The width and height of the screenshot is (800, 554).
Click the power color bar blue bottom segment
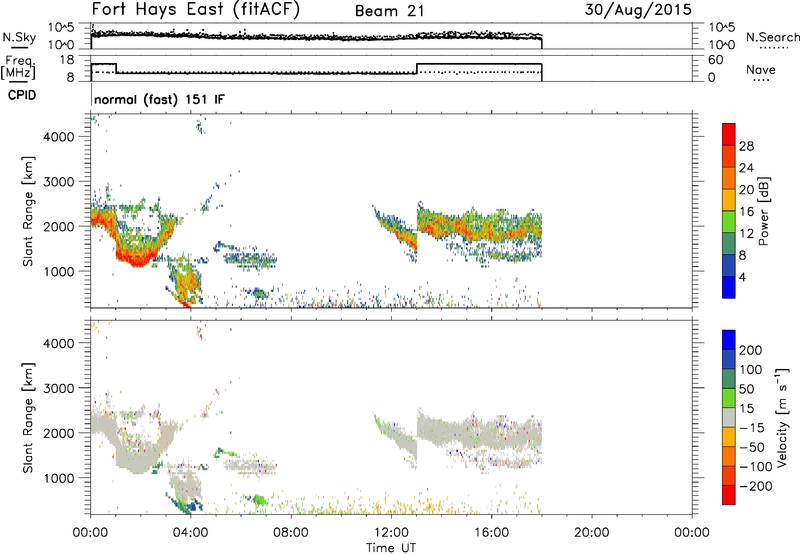pos(729,287)
